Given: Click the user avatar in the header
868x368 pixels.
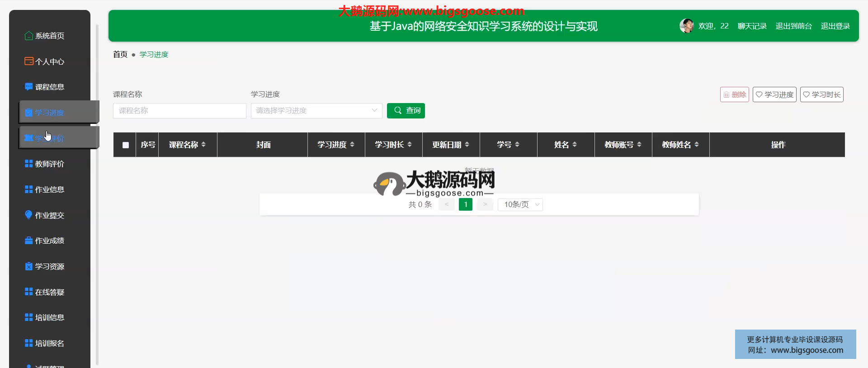Looking at the screenshot, I should (x=686, y=26).
